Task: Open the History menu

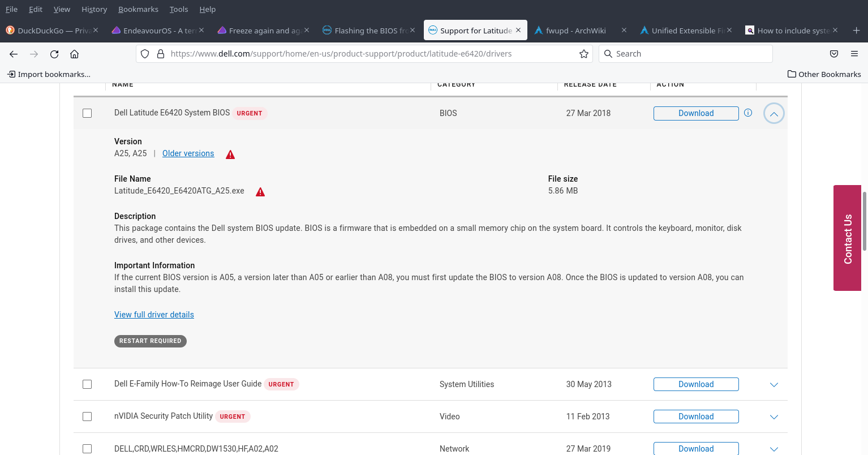Action: (x=94, y=9)
